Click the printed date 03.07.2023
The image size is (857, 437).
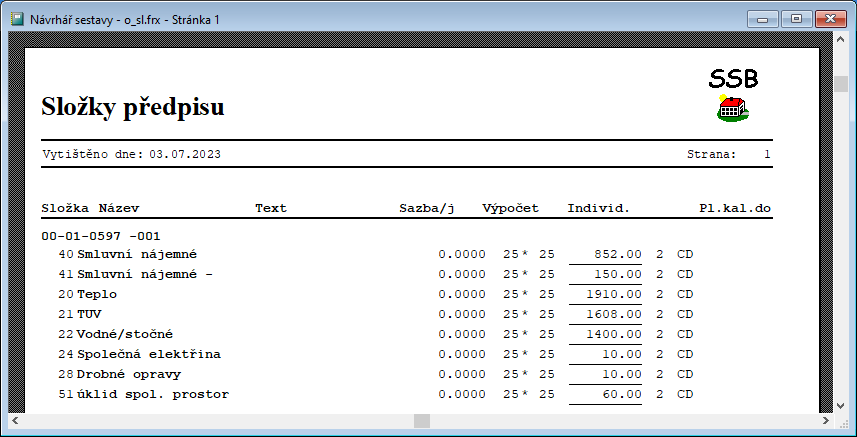pos(185,154)
